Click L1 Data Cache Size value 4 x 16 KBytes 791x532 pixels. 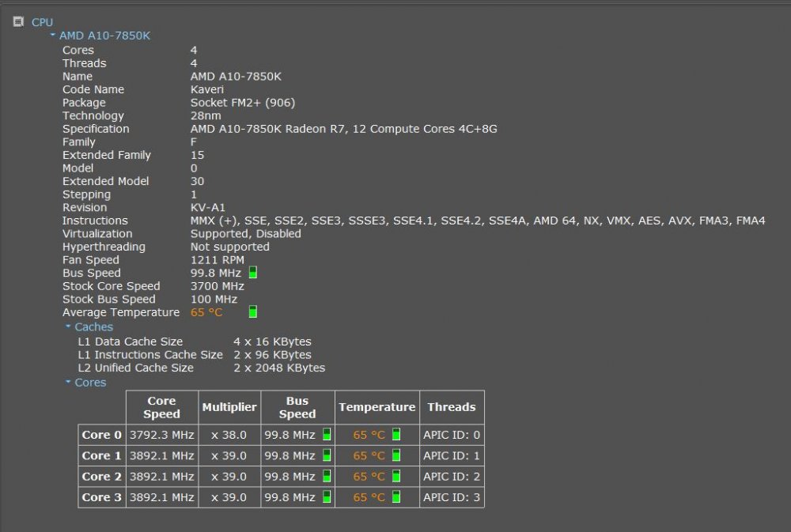pyautogui.click(x=272, y=341)
